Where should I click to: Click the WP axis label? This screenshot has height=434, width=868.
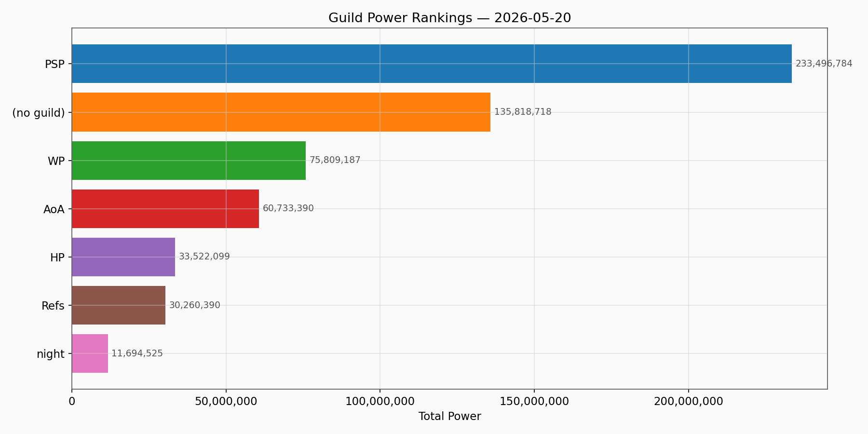point(56,161)
